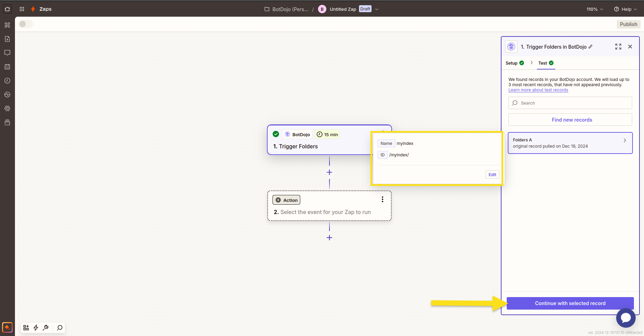Click the '1. Trigger Folders in BotDojo' heading
Viewport: 644px width, 336px height.
click(x=554, y=47)
